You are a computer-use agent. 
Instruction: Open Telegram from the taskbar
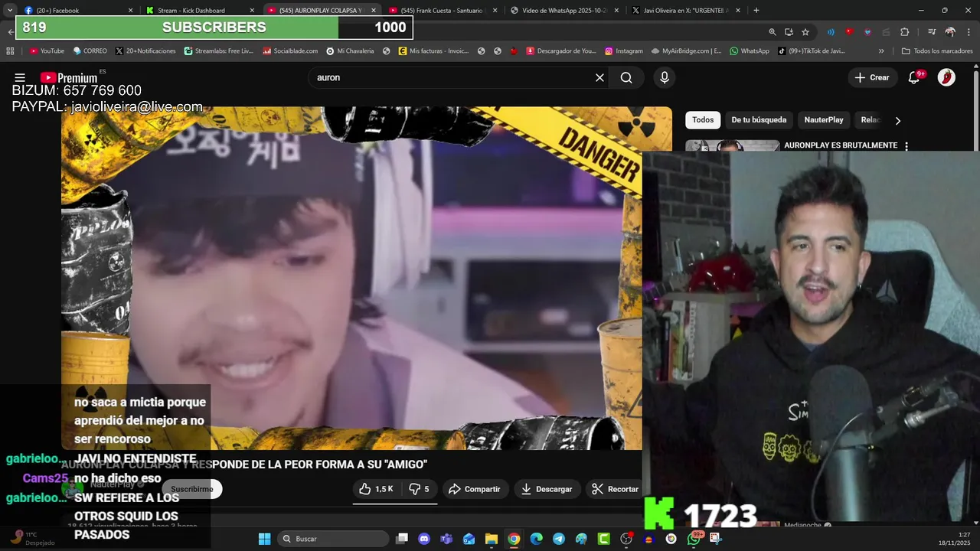click(x=559, y=539)
